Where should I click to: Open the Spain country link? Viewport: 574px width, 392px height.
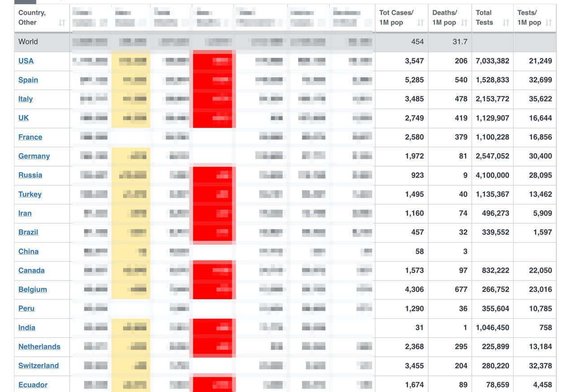28,80
